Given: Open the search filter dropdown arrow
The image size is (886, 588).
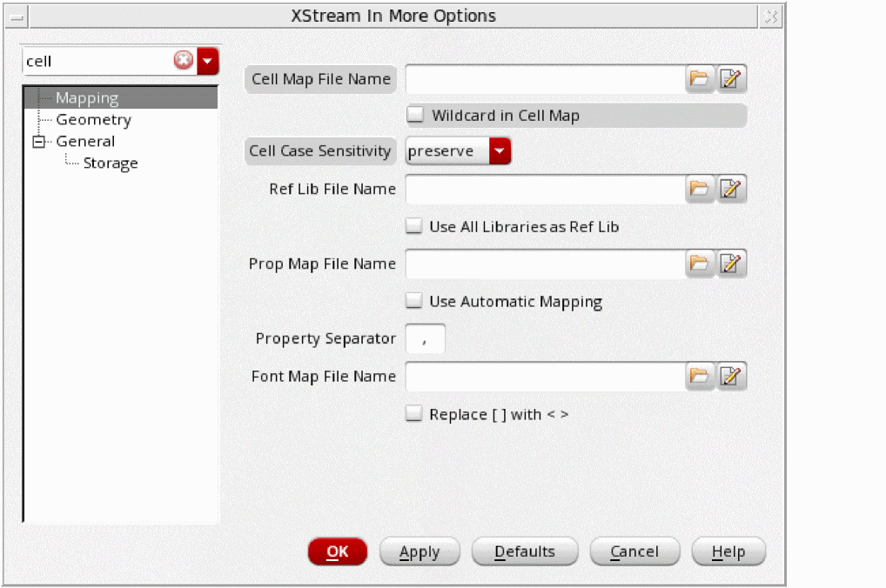Looking at the screenshot, I should pyautogui.click(x=208, y=61).
